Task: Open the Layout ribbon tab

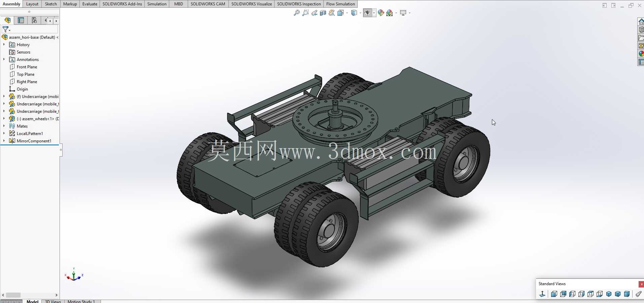Action: point(32,4)
